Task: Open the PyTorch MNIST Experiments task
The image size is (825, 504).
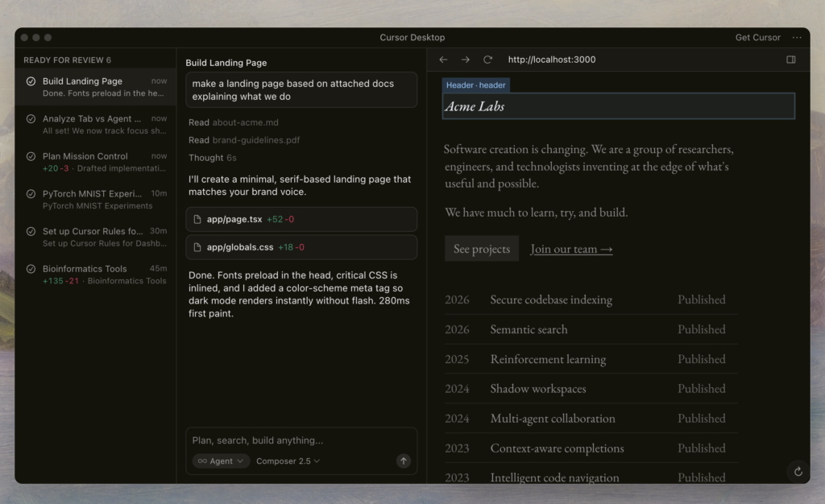Action: click(95, 199)
